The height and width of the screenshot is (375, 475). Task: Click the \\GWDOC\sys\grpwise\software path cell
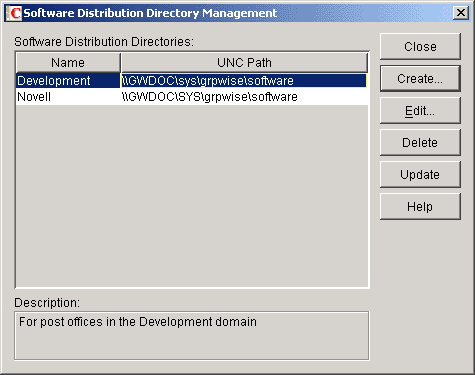244,81
